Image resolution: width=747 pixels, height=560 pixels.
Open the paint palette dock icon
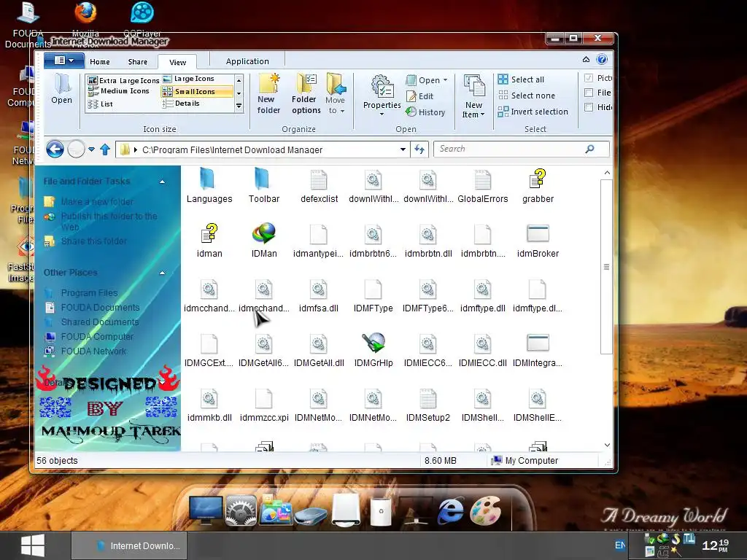point(485,510)
